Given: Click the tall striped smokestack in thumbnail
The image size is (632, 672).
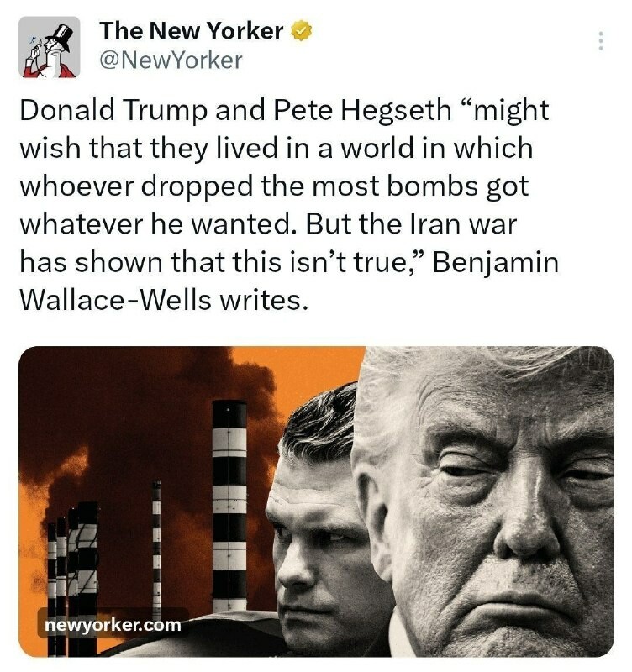Looking at the screenshot, I should click(x=229, y=506).
